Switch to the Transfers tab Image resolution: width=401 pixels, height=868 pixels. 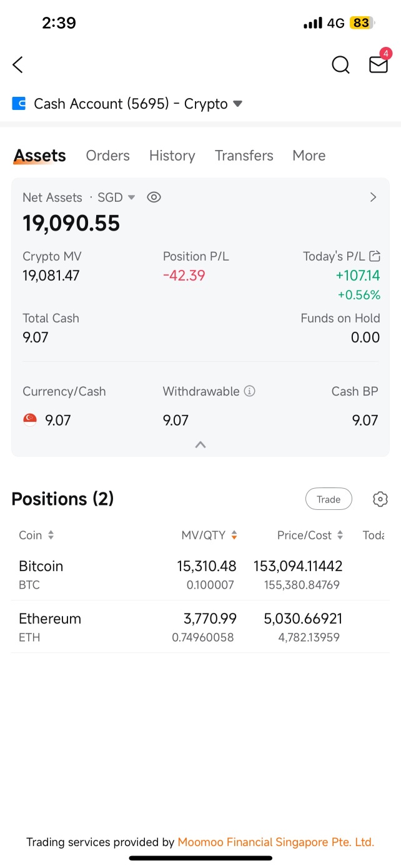pyautogui.click(x=244, y=156)
